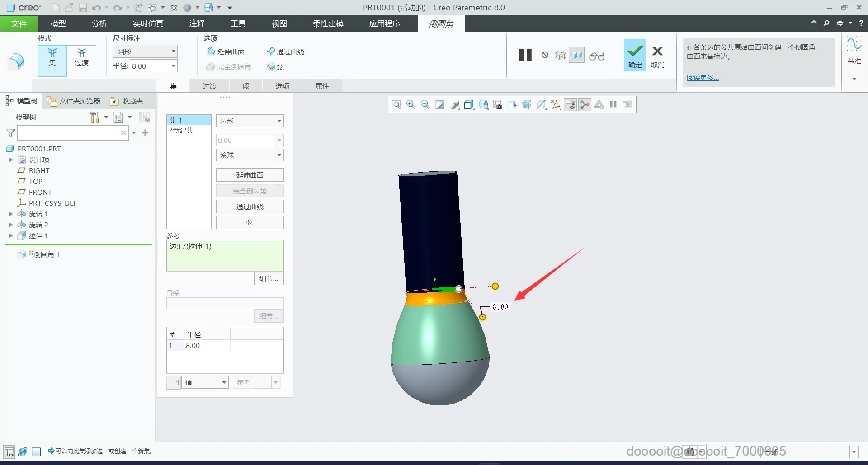Switch to the 视图 ribbon tab
The width and height of the screenshot is (868, 465).
279,23
